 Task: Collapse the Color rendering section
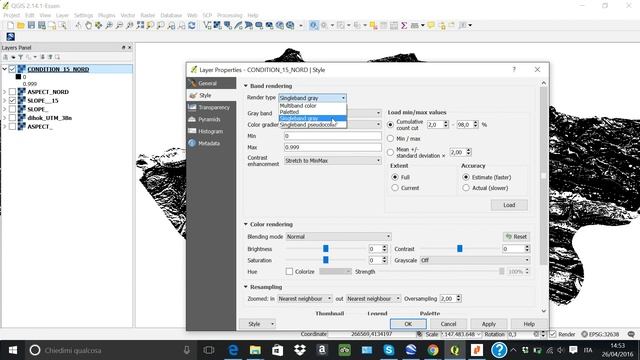[x=246, y=224]
